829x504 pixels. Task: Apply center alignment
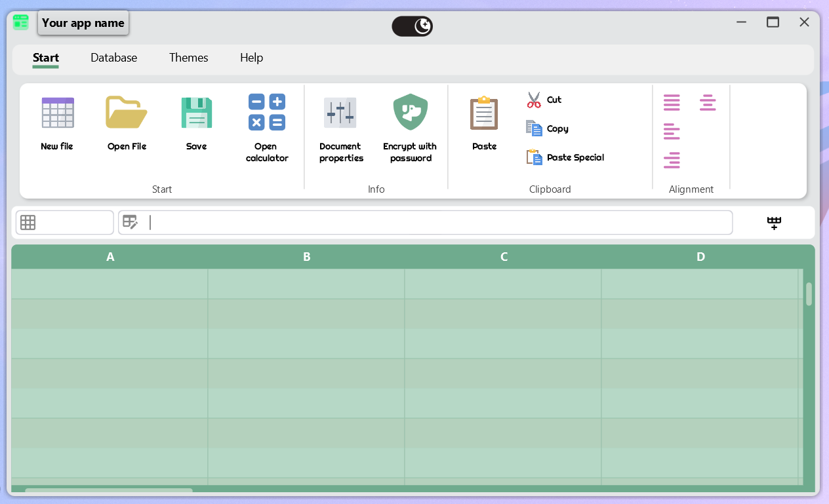point(708,103)
